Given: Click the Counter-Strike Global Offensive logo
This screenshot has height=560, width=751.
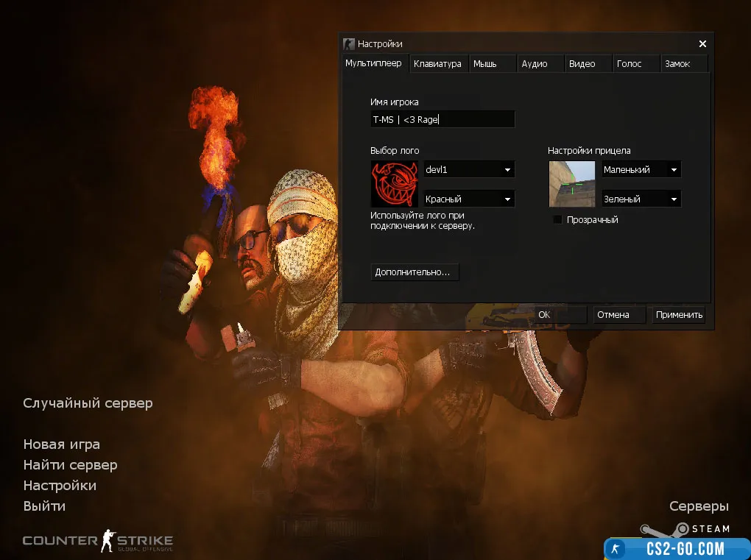Looking at the screenshot, I should (x=98, y=542).
